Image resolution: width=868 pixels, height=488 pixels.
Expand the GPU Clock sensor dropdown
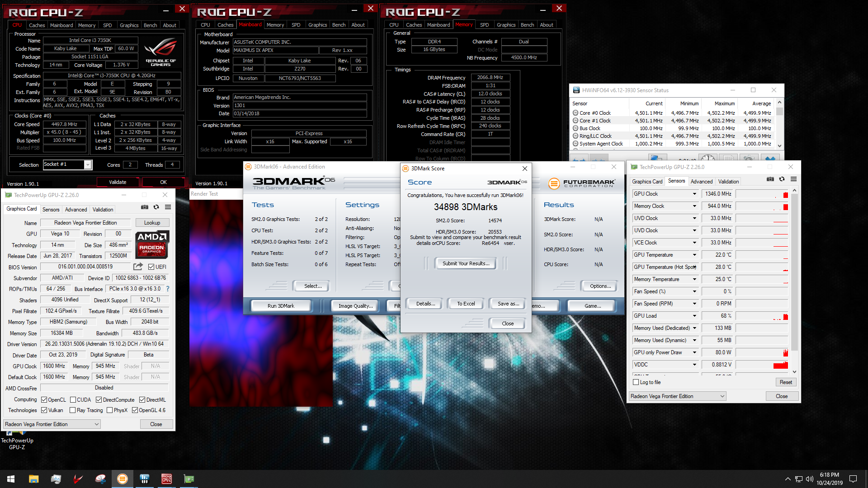tap(694, 194)
